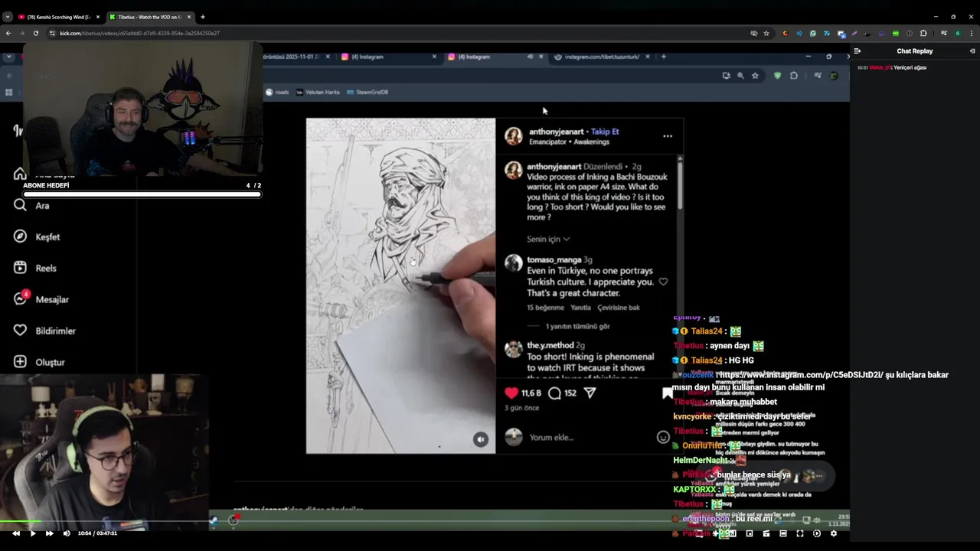Seek on the Kick video progress bar
This screenshot has height=551, width=980.
point(425,523)
